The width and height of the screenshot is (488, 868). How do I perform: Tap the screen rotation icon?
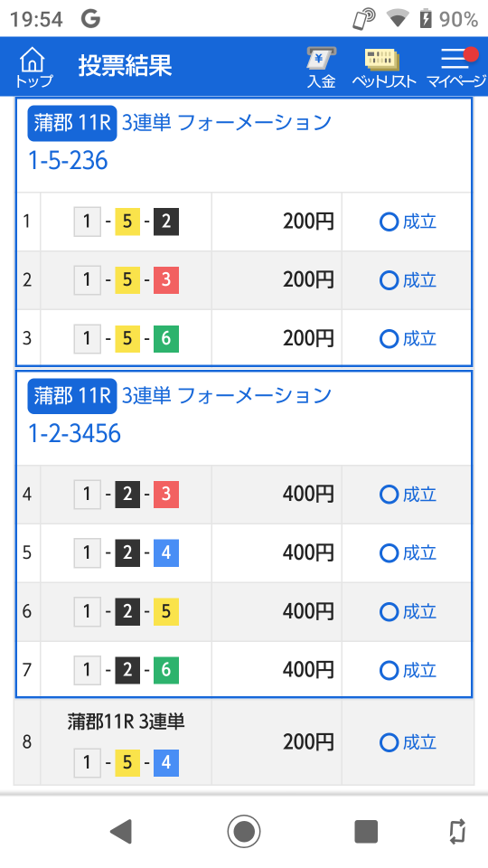(x=457, y=832)
